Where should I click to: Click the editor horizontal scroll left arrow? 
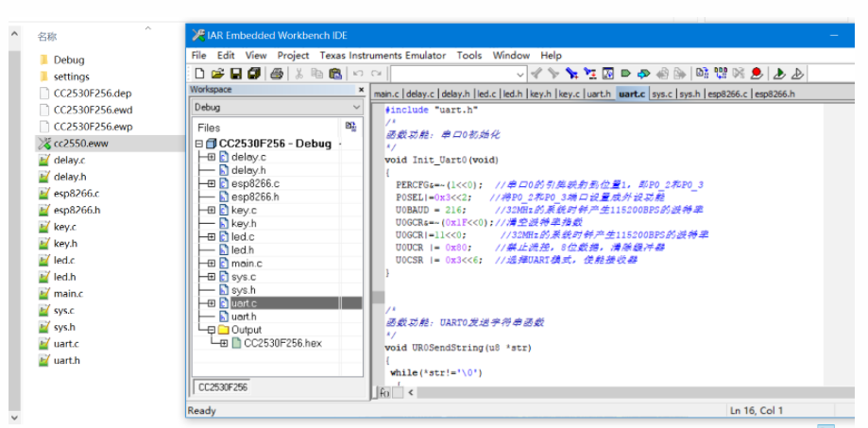[x=411, y=392]
